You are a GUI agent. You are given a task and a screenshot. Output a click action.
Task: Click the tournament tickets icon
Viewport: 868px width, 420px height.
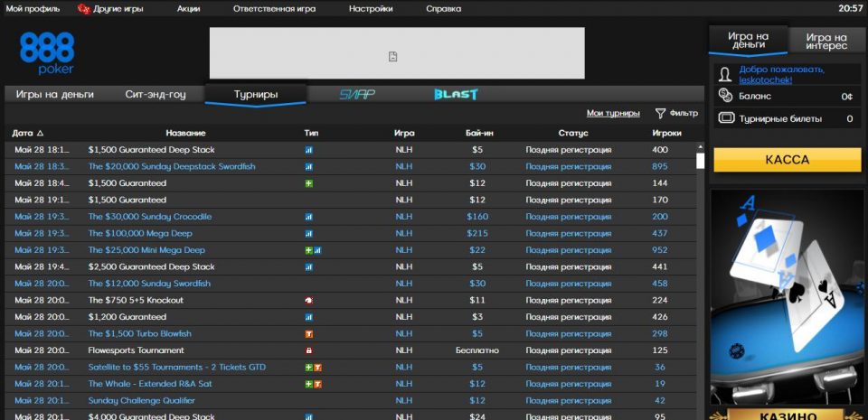click(x=725, y=118)
